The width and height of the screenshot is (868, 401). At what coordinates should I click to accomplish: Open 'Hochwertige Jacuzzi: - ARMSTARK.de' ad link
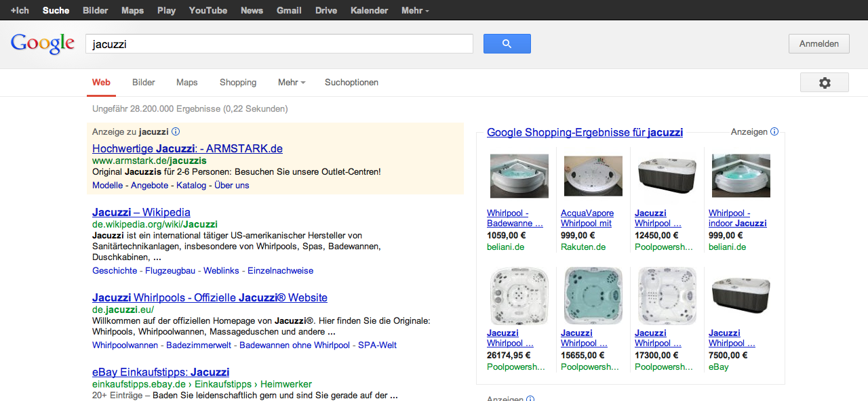click(x=187, y=149)
